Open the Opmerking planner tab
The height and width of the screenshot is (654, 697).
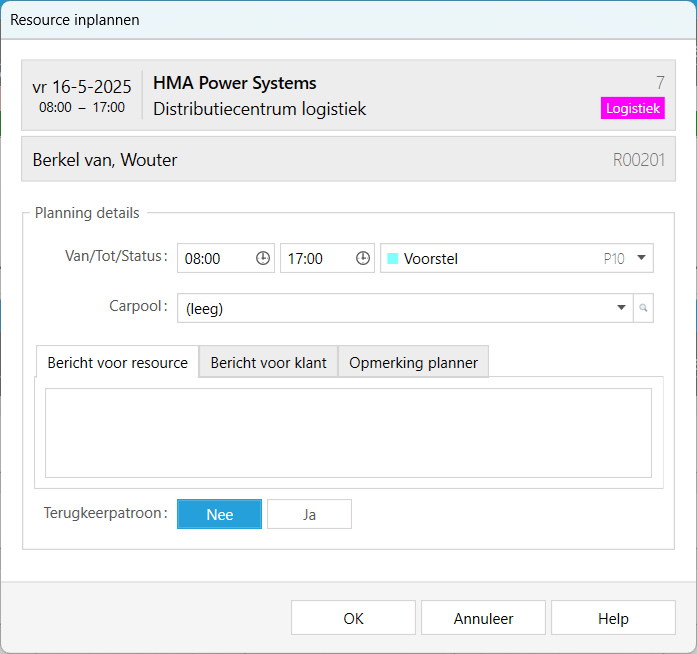(x=413, y=363)
